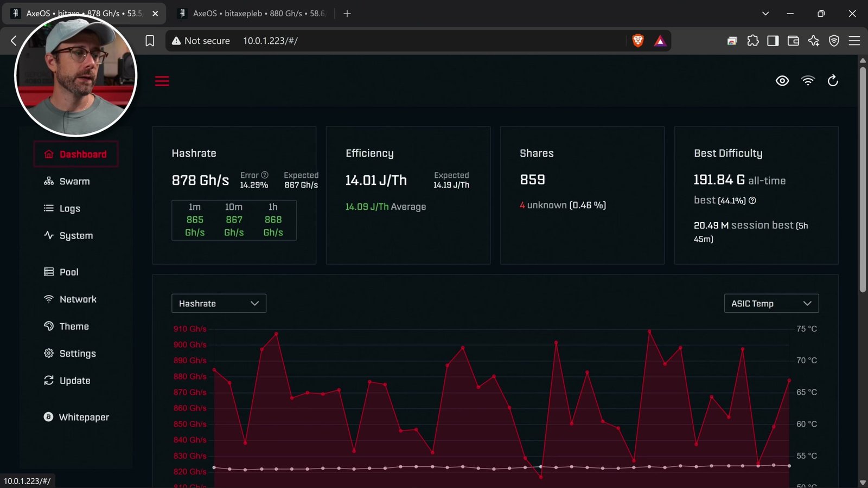Open the Settings page

coord(70,353)
